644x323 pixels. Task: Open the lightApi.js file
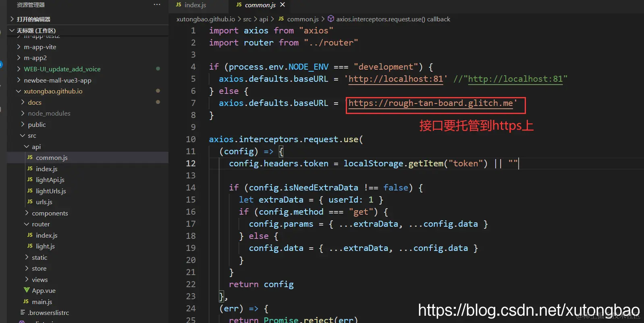point(50,180)
